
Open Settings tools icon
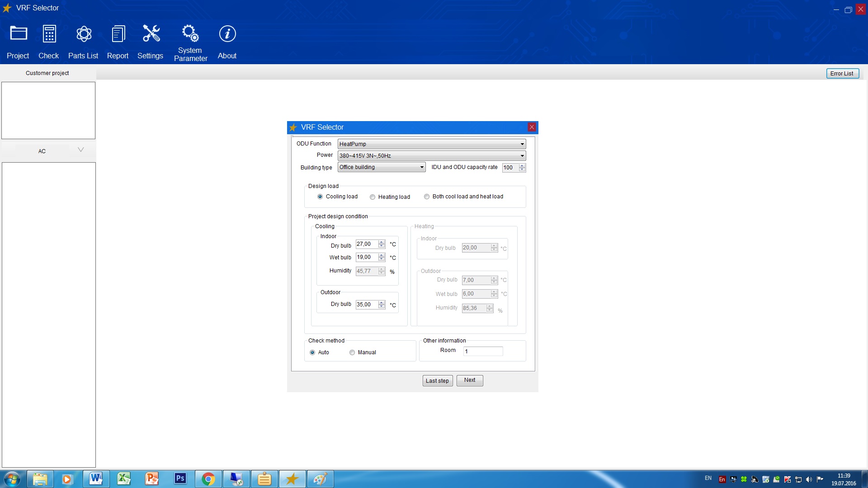tap(151, 34)
